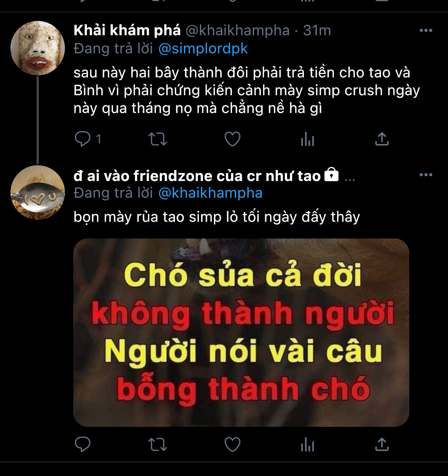Open @khaikhampha reply mention link
Image resolution: width=448 pixels, height=476 pixels.
(x=210, y=193)
